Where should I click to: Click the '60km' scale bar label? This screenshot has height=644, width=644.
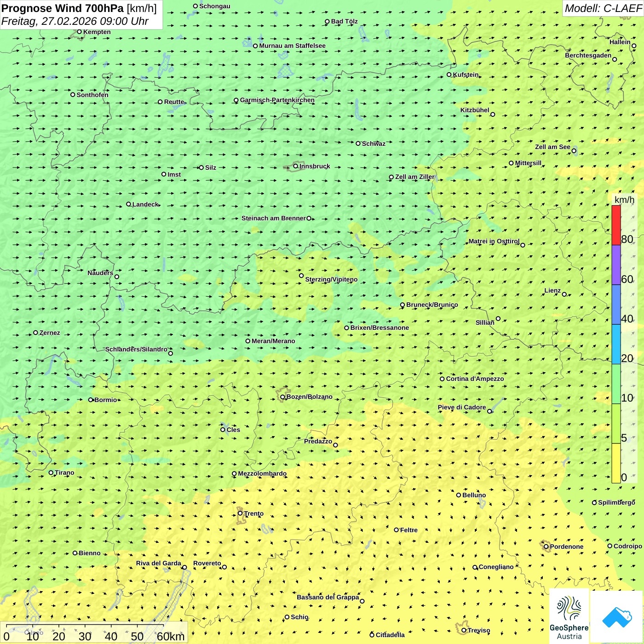click(x=171, y=636)
